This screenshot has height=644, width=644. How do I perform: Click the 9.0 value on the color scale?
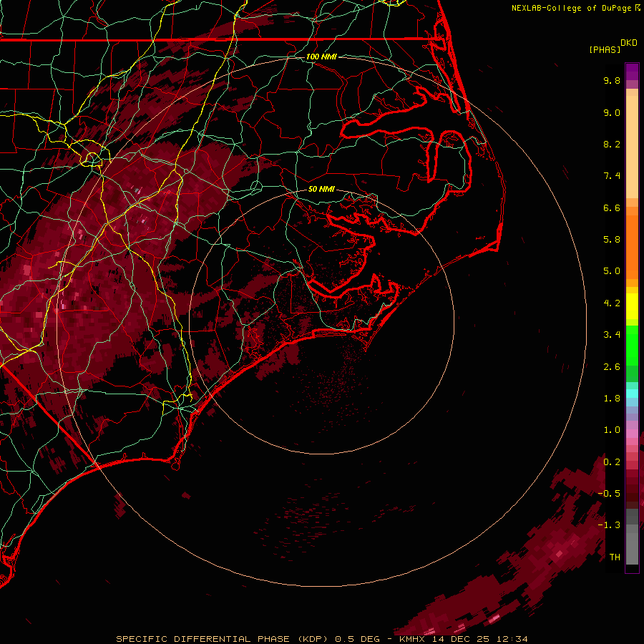[x=612, y=112]
